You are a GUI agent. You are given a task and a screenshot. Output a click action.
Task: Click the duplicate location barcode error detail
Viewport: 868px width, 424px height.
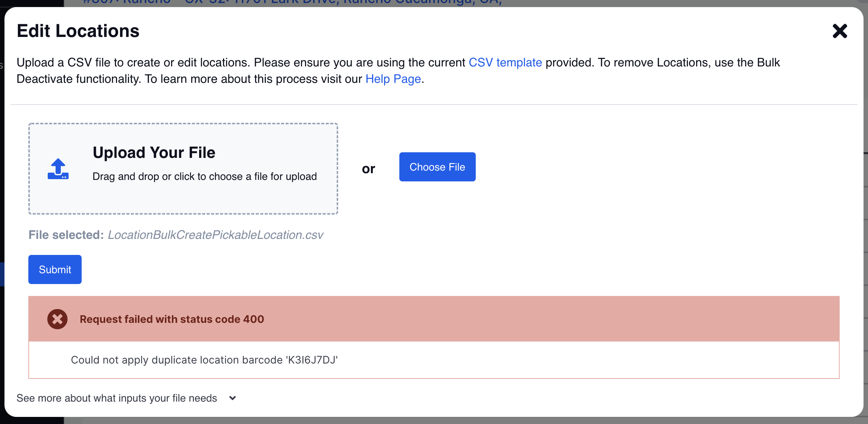[204, 360]
